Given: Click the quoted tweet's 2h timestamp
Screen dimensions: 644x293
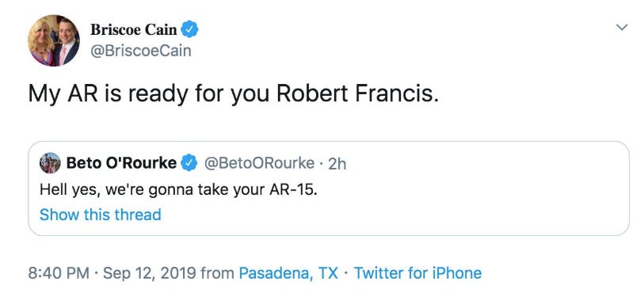Looking at the screenshot, I should 337,164.
